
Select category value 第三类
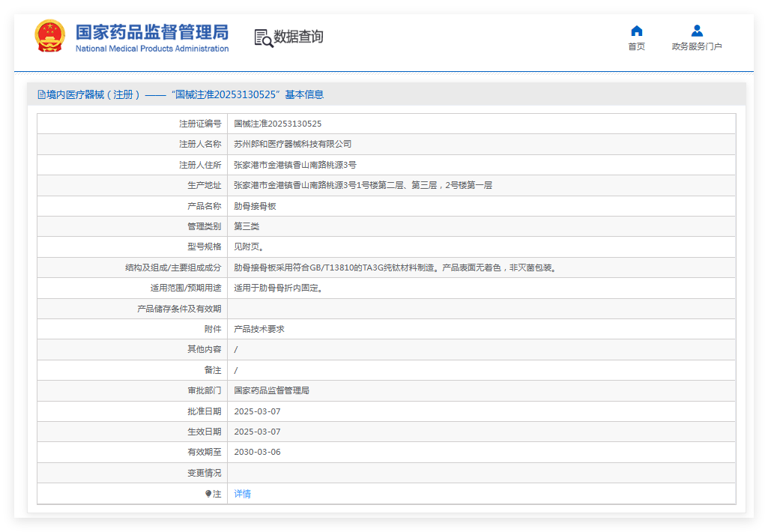click(x=247, y=226)
